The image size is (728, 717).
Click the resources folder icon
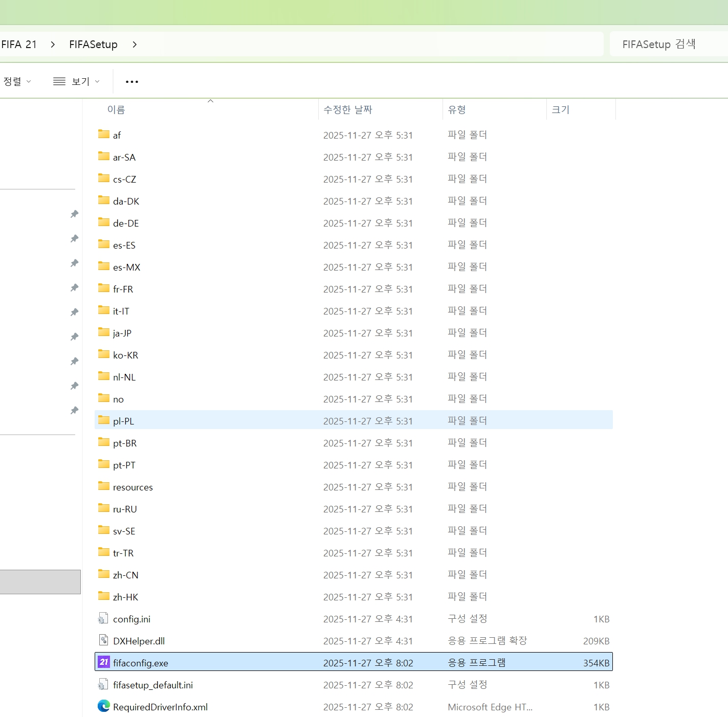[104, 486]
